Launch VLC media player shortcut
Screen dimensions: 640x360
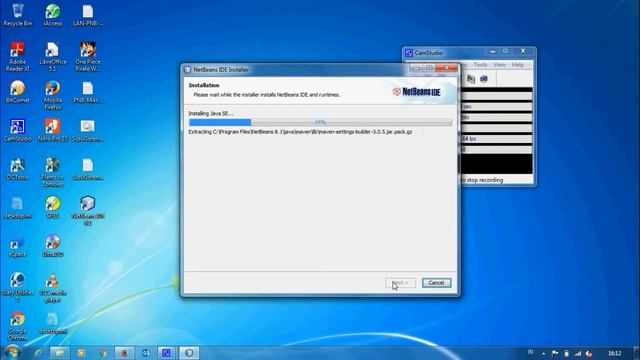point(53,287)
